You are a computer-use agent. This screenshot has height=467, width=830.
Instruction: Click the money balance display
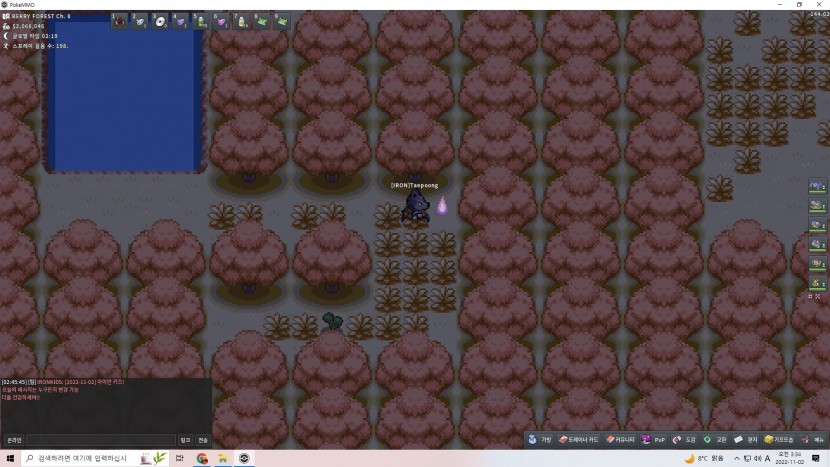pyautogui.click(x=28, y=26)
